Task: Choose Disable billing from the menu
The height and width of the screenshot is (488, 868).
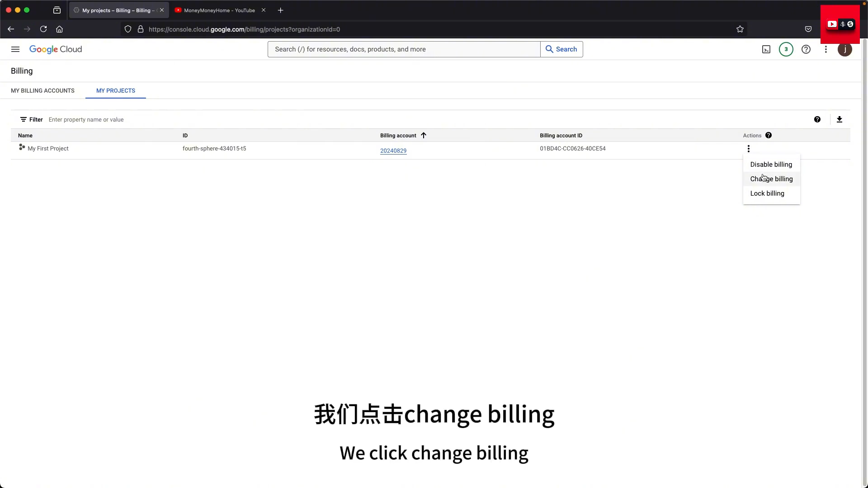Action: click(771, 164)
